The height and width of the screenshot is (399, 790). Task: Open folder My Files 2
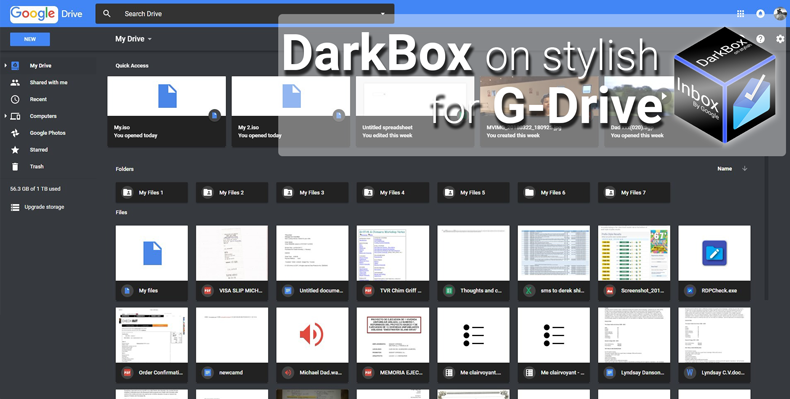[232, 192]
